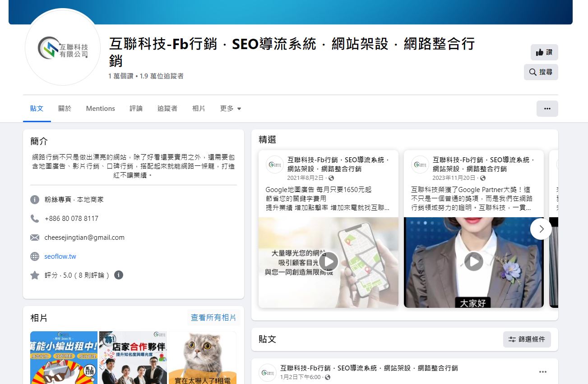588x384 pixels.
Task: Click the envelope email icon
Action: [x=35, y=238]
